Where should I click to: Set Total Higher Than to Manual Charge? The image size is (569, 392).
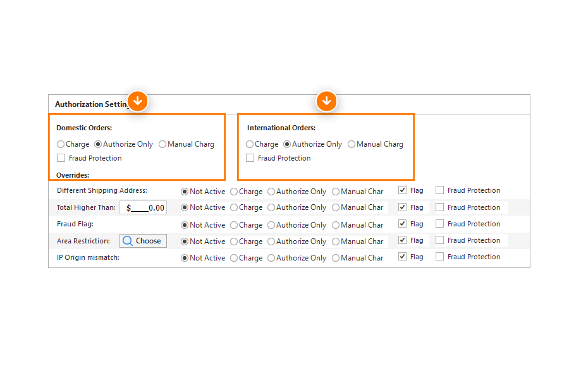coord(336,207)
